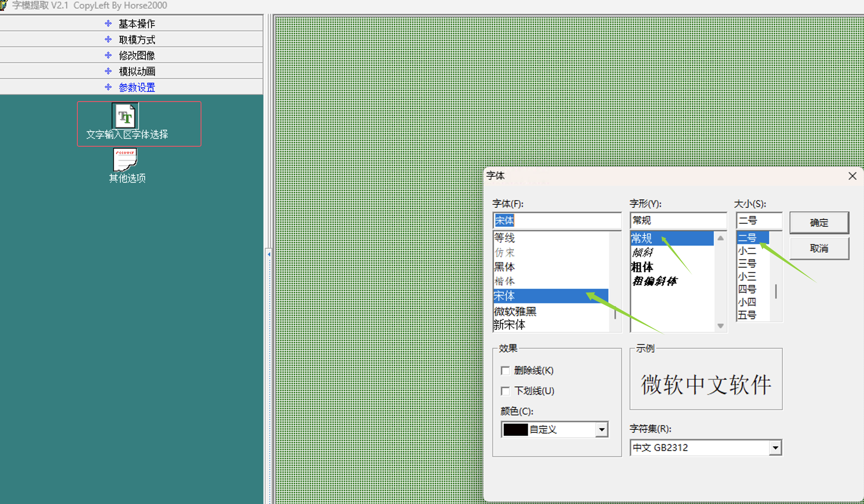Viewport: 864px width, 504px height.
Task: Open the 颜色(C) color dropdown arrow
Action: click(602, 430)
